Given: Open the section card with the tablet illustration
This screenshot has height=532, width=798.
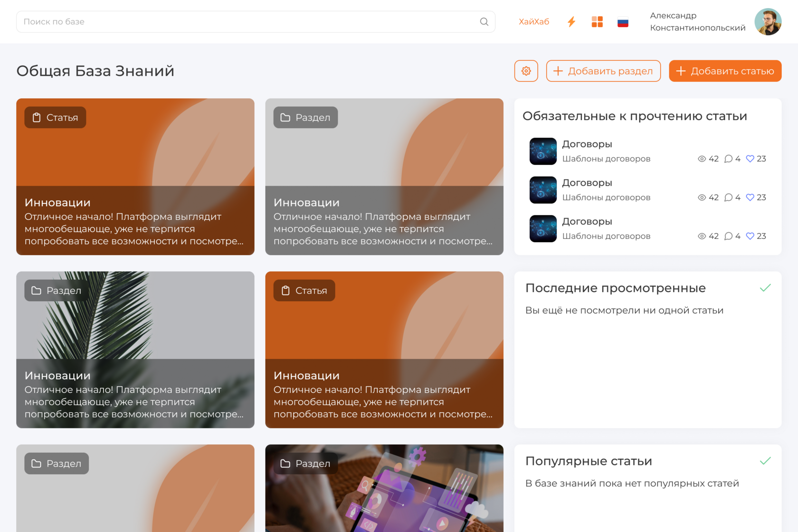Looking at the screenshot, I should pyautogui.click(x=384, y=488).
